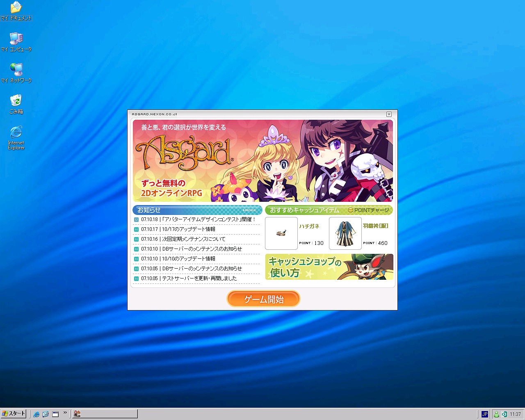Viewport: 525px width, 420px height.
Task: Open the テストサーバーを更新・再開しました notice
Action: (199, 278)
